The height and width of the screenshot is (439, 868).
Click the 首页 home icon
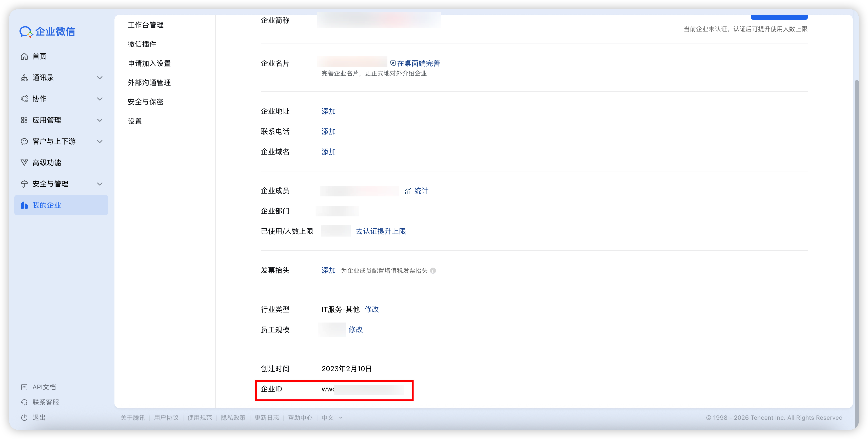point(24,56)
